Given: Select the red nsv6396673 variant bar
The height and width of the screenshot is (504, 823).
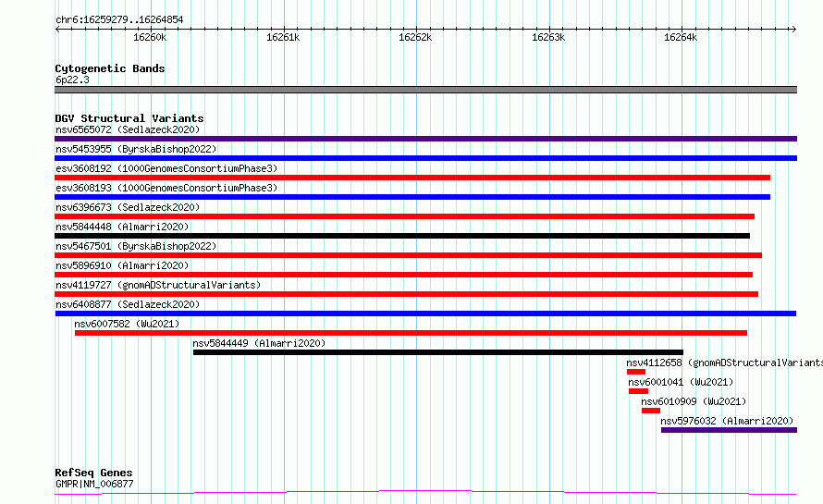Looking at the screenshot, I should click(405, 216).
